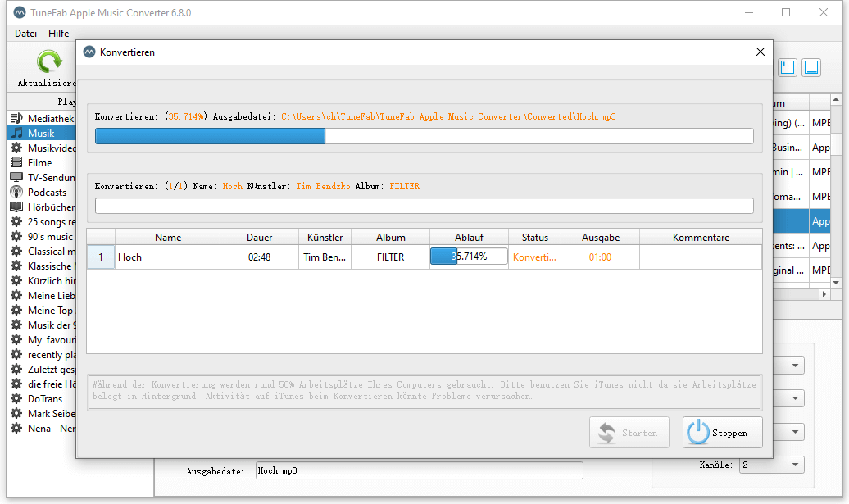
Task: Click the FILTER album cell
Action: [390, 257]
